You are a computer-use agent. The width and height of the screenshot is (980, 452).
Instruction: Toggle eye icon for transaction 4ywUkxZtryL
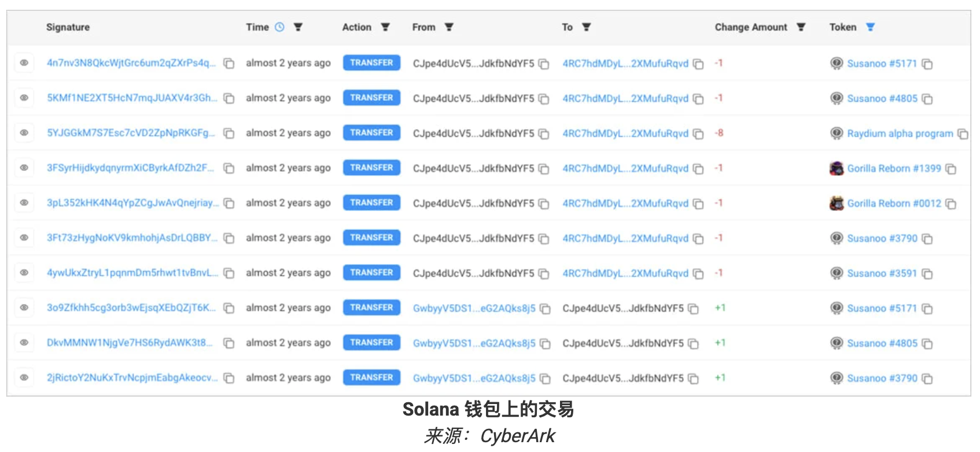[x=24, y=273]
